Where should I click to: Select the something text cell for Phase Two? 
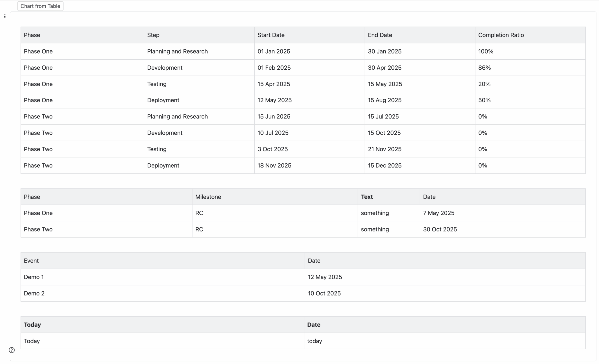coord(375,229)
